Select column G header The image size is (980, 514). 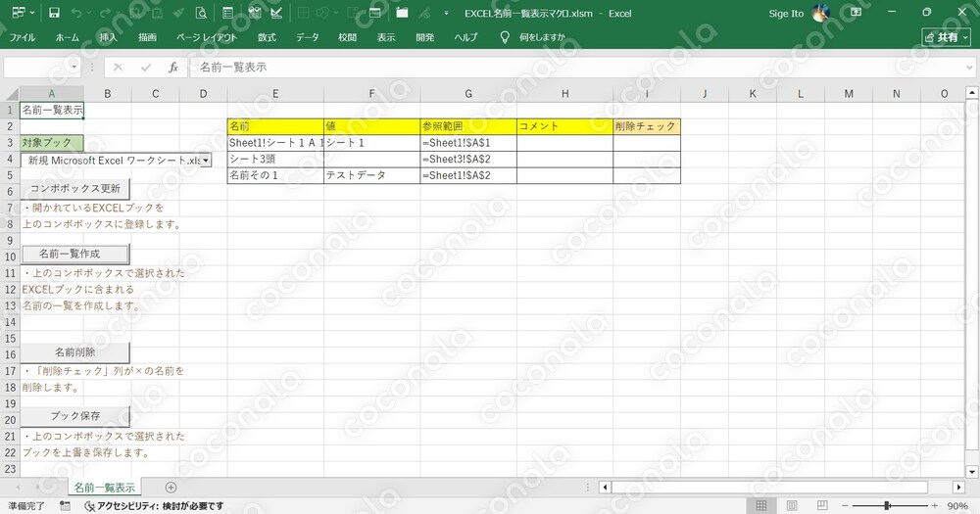[x=468, y=94]
